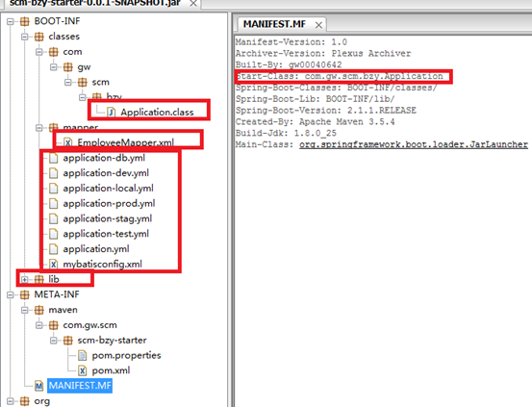Select Application.class in the tree
The width and height of the screenshot is (532, 407).
click(x=157, y=112)
